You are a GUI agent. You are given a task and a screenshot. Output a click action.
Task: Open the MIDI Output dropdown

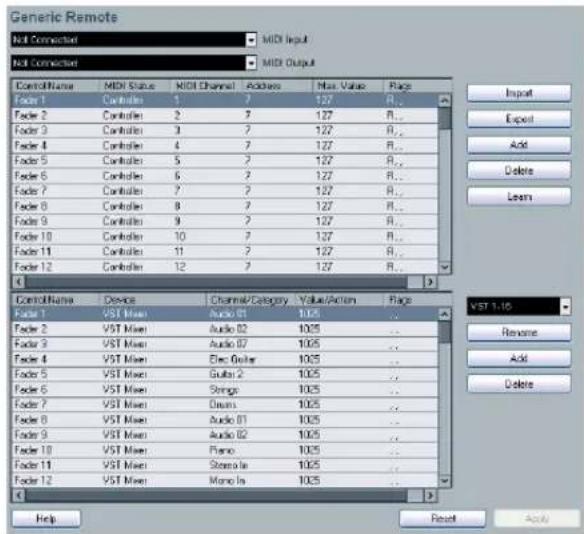click(134, 63)
